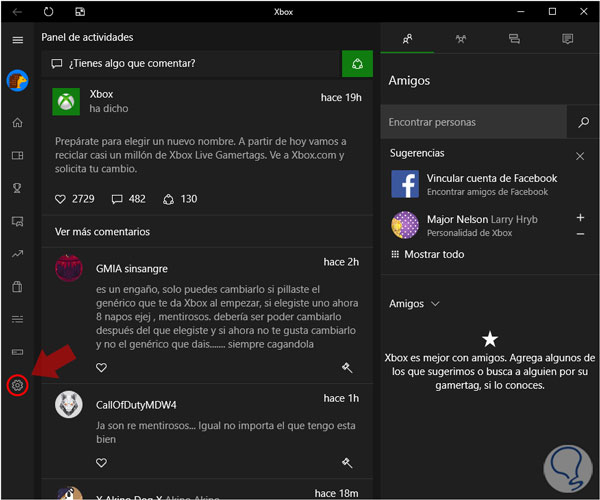Image resolution: width=600 pixels, height=500 pixels.
Task: Click GMIA sinsangre's name
Action: [132, 269]
